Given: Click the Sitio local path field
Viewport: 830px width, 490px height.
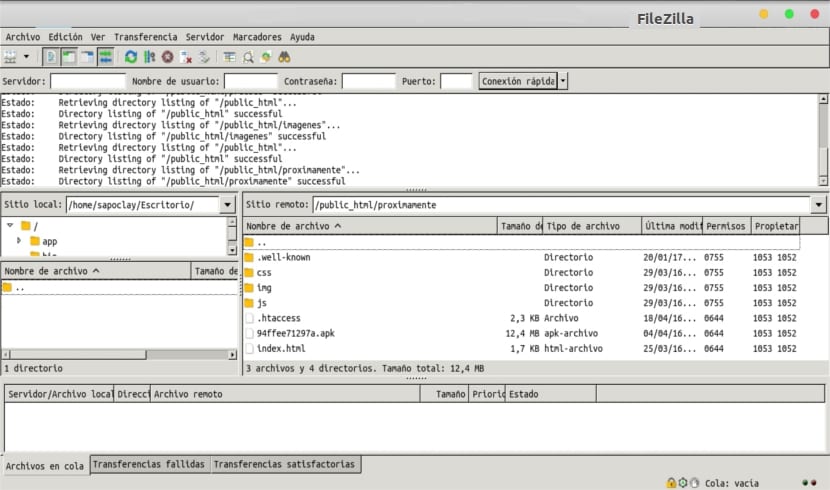Looking at the screenshot, I should [143, 204].
